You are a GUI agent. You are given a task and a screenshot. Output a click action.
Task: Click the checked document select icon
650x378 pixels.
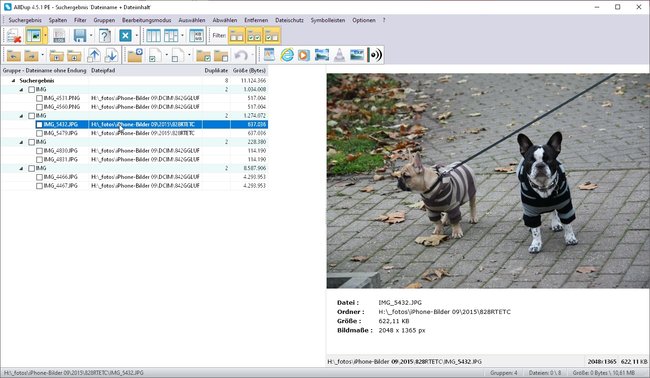[x=155, y=55]
